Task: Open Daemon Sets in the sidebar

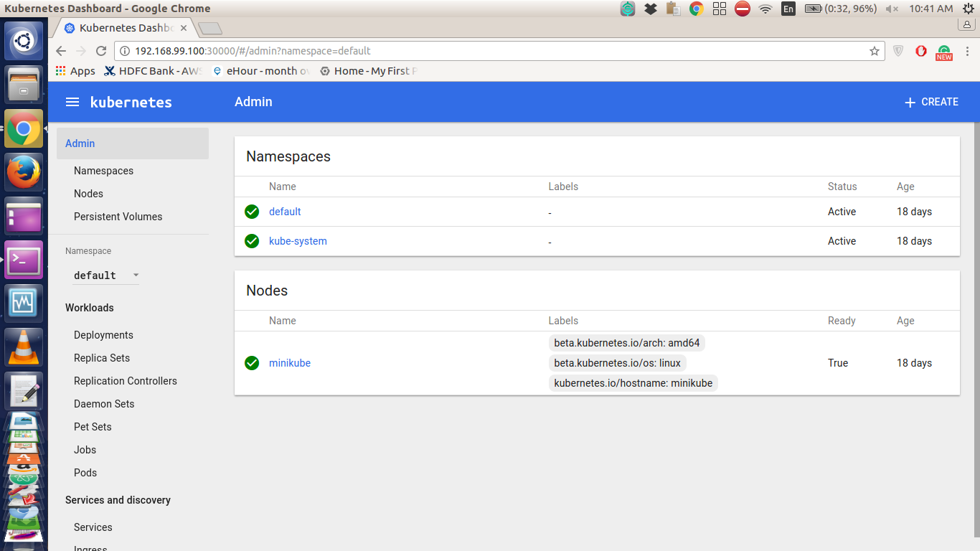Action: pyautogui.click(x=104, y=404)
